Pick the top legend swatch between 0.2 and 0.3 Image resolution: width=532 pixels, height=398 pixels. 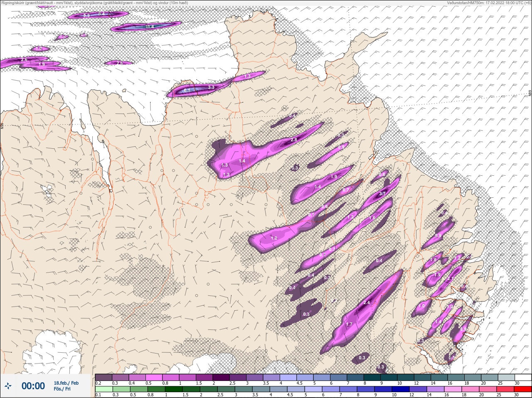point(103,378)
